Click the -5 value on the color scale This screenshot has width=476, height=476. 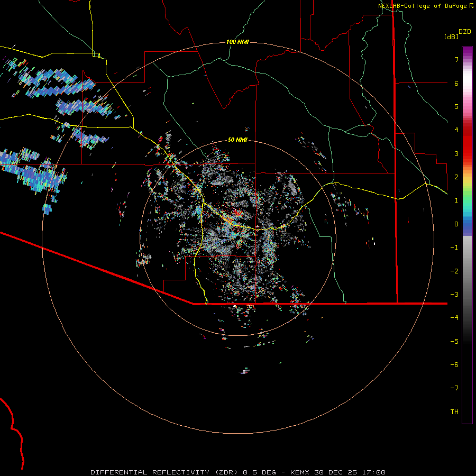tap(454, 342)
